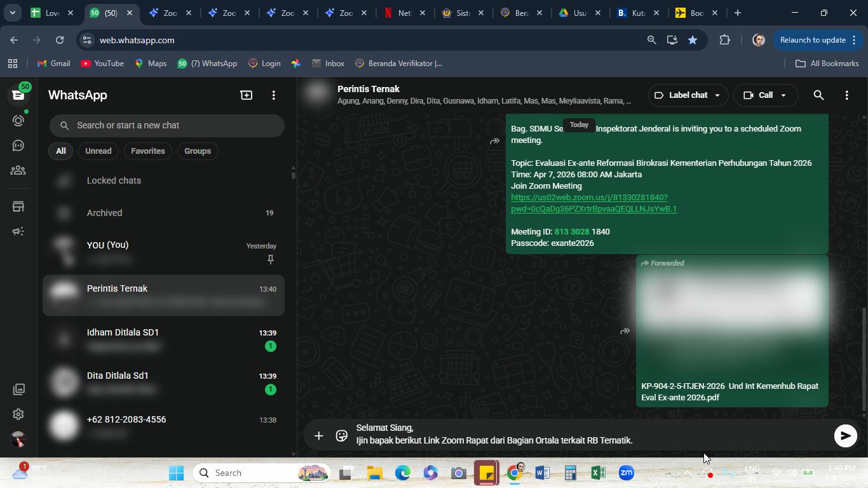Screen dimensions: 868x488
Task: Open WhatsApp settings gear icon
Action: click(18, 414)
